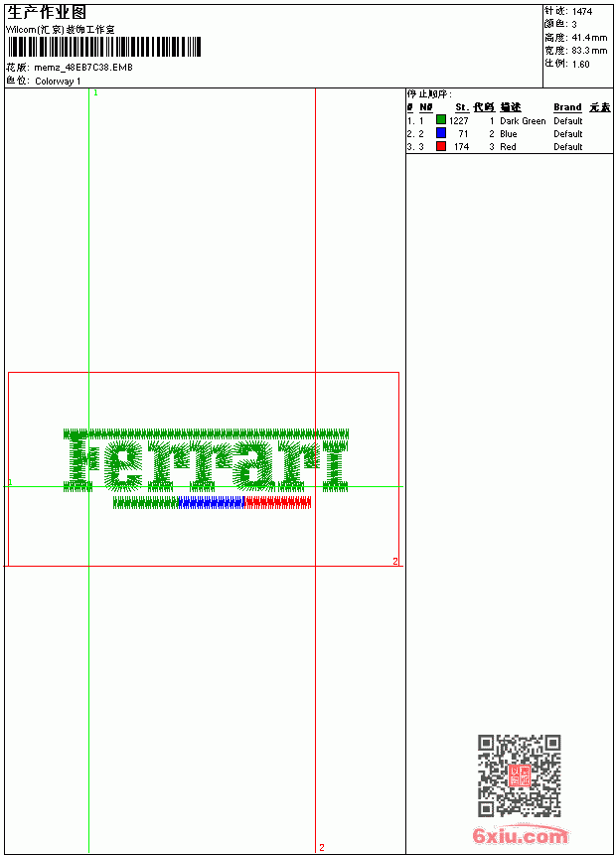Click the 描述 column header

pyautogui.click(x=511, y=107)
